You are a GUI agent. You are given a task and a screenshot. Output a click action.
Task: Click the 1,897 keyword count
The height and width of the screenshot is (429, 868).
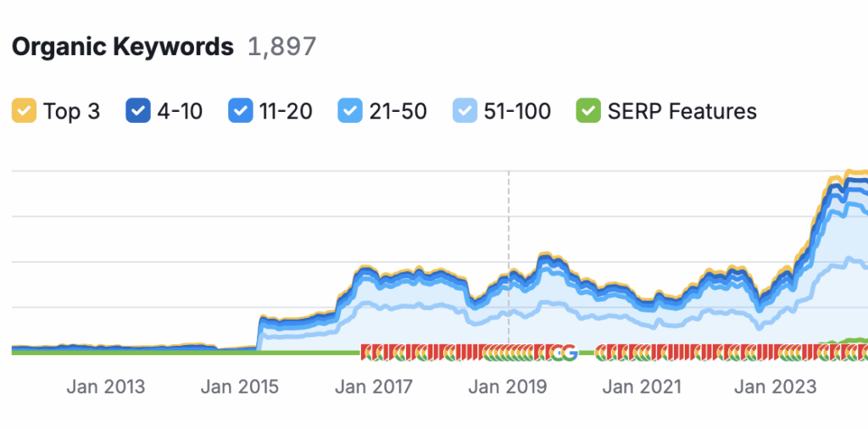(281, 47)
